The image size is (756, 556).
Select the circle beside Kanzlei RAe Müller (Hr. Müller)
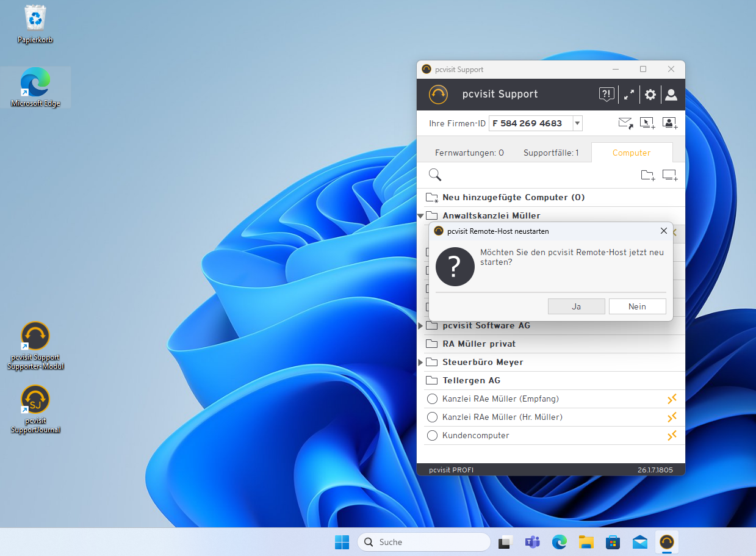pos(432,417)
